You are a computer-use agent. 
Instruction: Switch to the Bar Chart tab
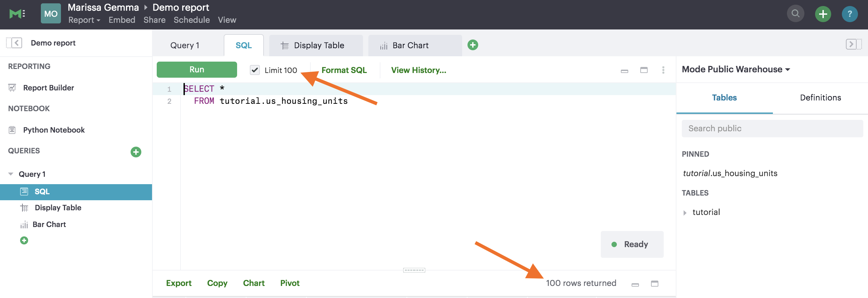coord(415,46)
